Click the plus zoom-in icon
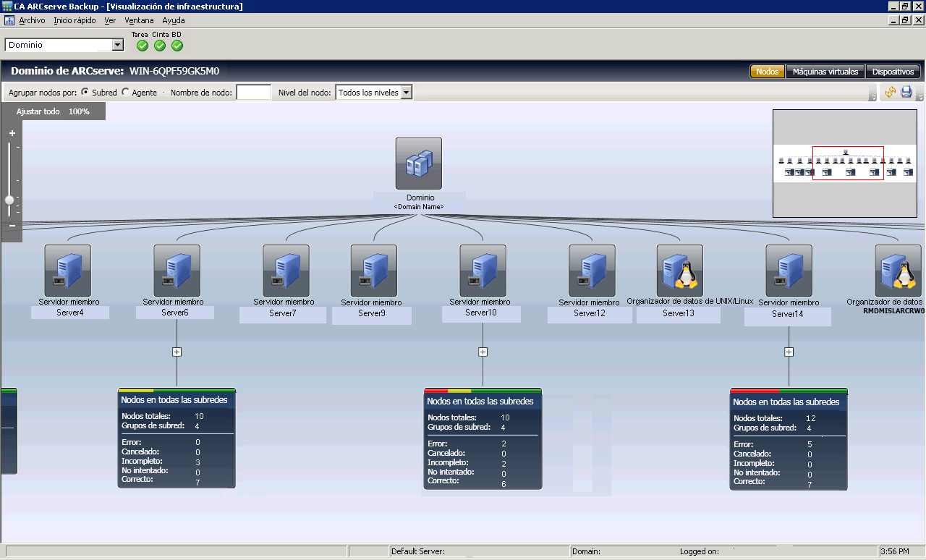926x560 pixels. pos(12,133)
